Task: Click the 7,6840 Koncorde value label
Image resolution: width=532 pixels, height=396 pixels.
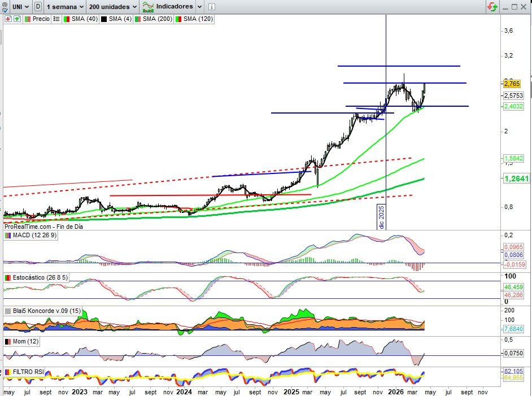Action: (x=513, y=329)
